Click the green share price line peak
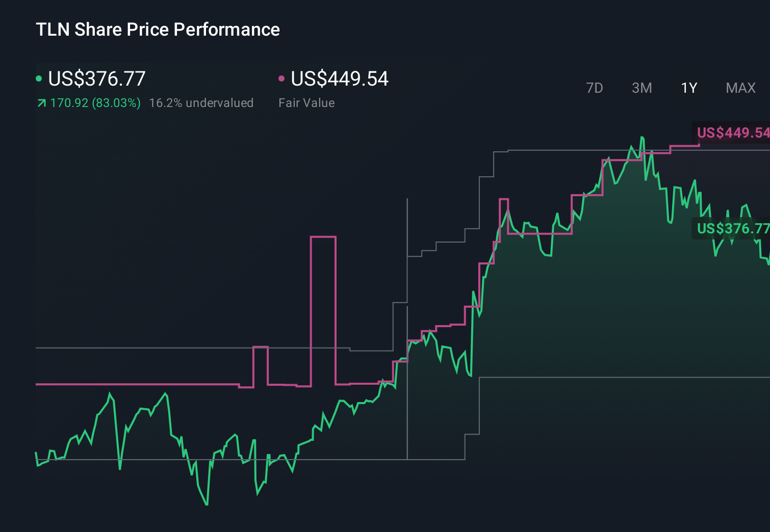 tap(641, 138)
